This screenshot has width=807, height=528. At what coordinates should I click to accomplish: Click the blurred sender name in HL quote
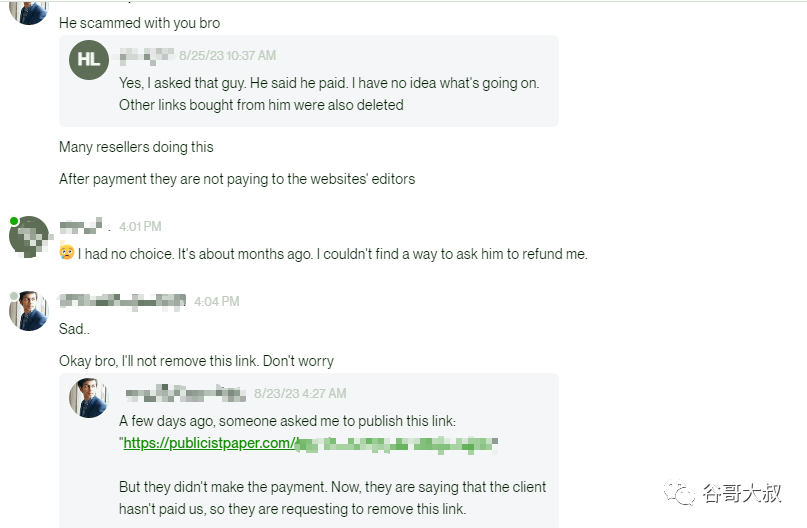[x=147, y=56]
